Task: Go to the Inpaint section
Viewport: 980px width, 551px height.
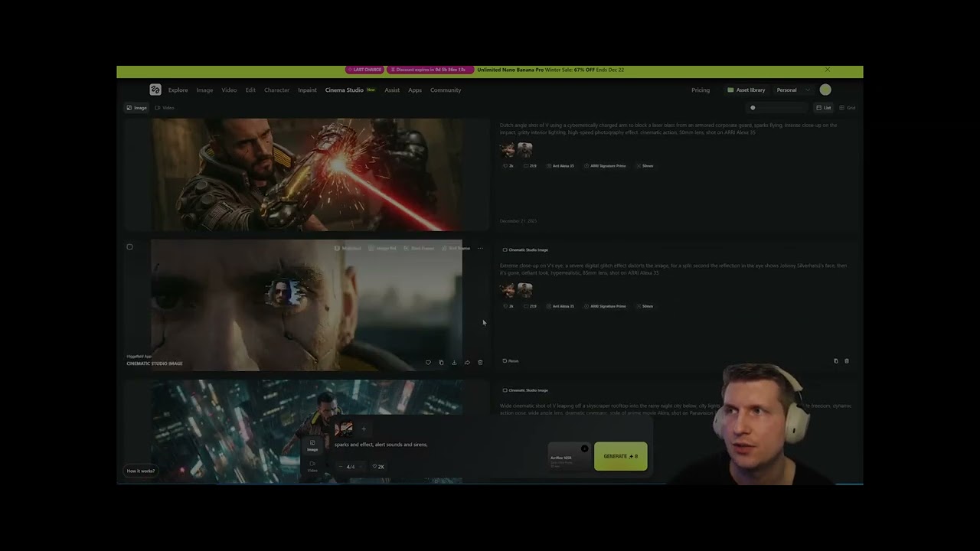Action: 307,90
